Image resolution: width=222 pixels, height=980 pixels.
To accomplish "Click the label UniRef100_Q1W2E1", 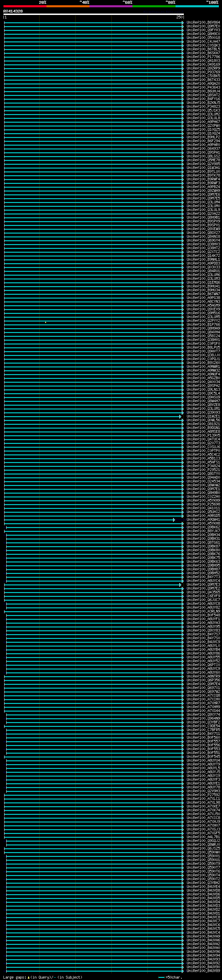I will coord(203,416).
